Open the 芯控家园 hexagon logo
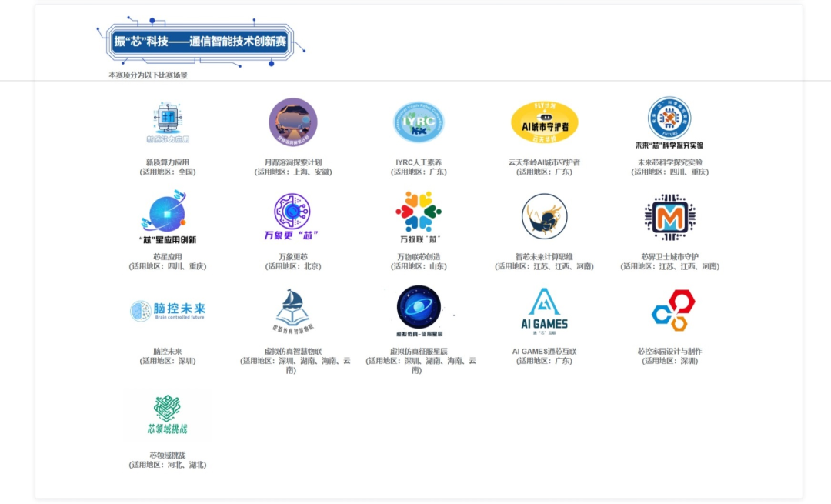This screenshot has height=504, width=831. click(673, 311)
